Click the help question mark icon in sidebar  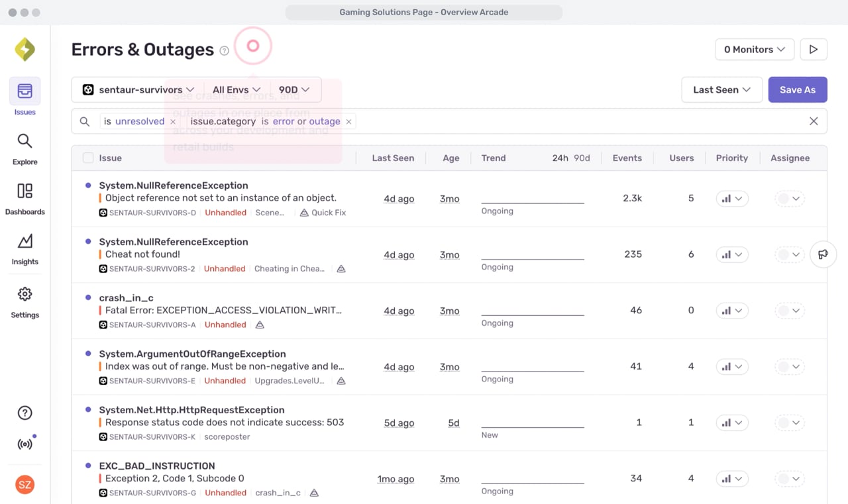click(25, 413)
